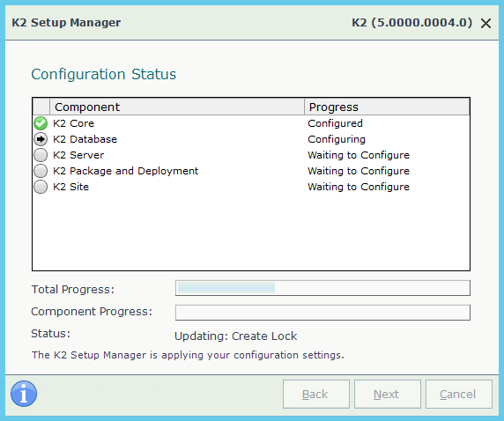Click the Updating: Create Lock status text

[235, 336]
